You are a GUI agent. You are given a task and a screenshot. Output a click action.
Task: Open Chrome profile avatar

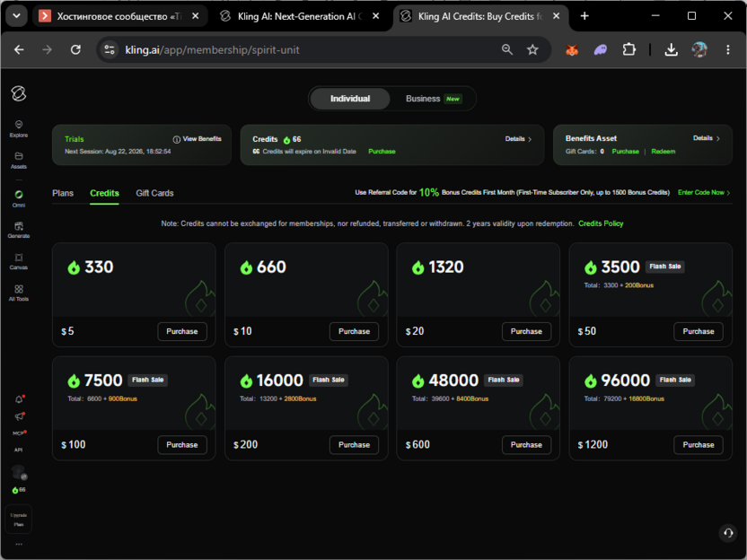point(699,49)
